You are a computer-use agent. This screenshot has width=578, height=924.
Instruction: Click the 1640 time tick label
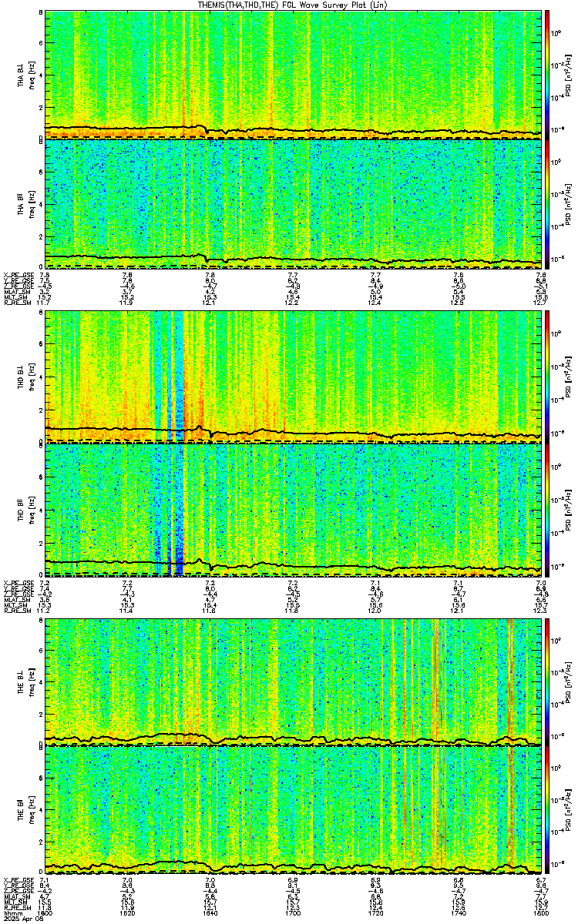(210, 913)
